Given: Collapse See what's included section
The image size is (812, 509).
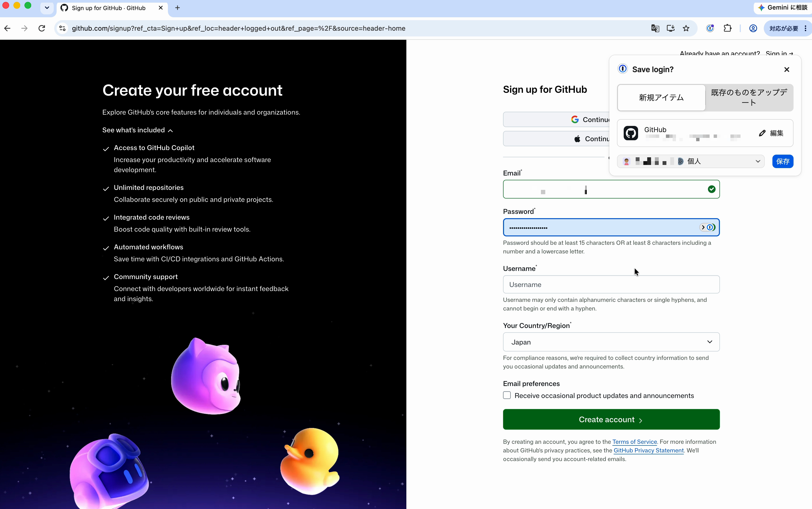Looking at the screenshot, I should (137, 130).
